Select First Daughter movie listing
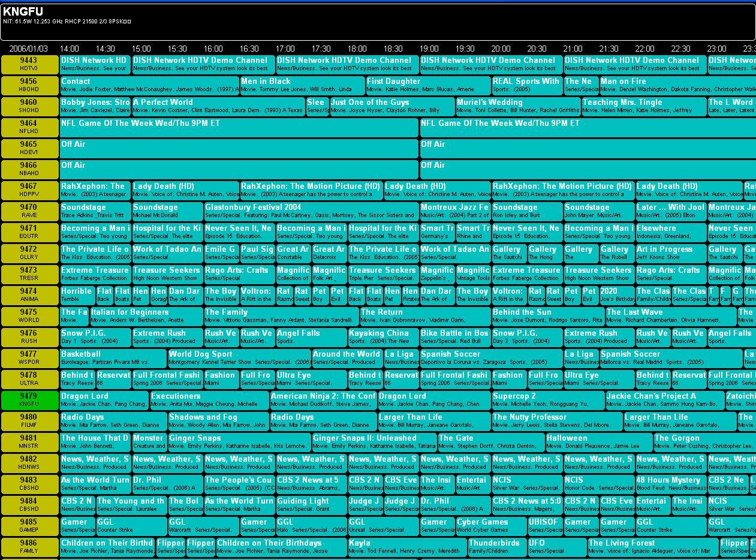The image size is (756, 560). [x=428, y=85]
